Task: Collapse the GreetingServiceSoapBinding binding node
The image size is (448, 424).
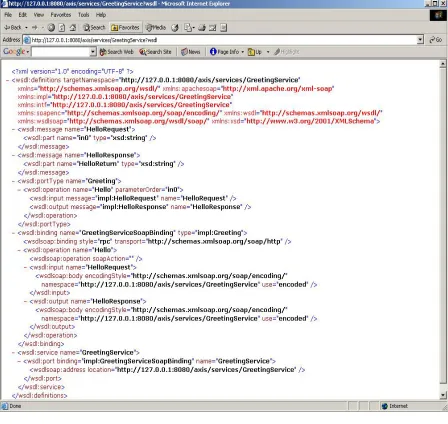Action: pyautogui.click(x=13, y=233)
